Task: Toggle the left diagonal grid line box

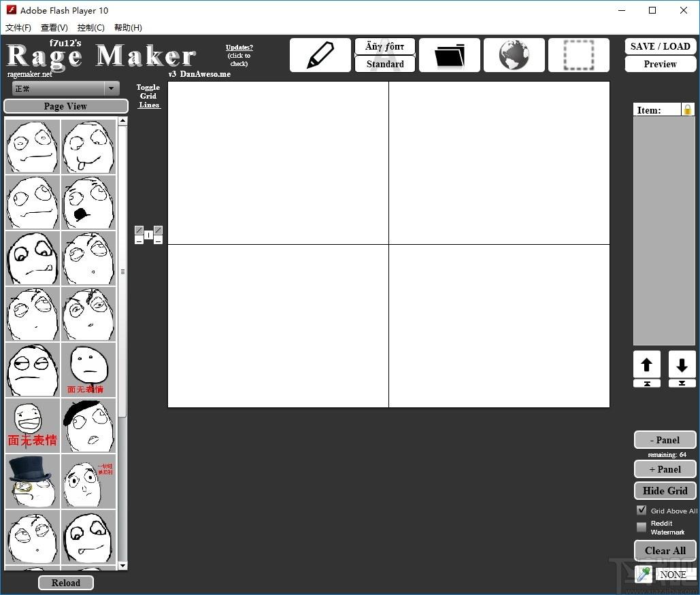Action: (139, 231)
